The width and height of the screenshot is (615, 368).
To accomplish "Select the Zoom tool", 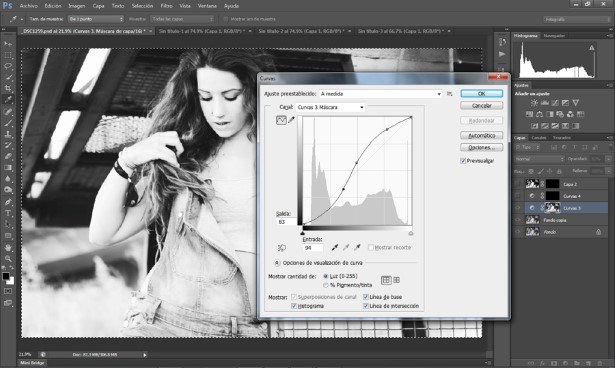I will [x=8, y=259].
